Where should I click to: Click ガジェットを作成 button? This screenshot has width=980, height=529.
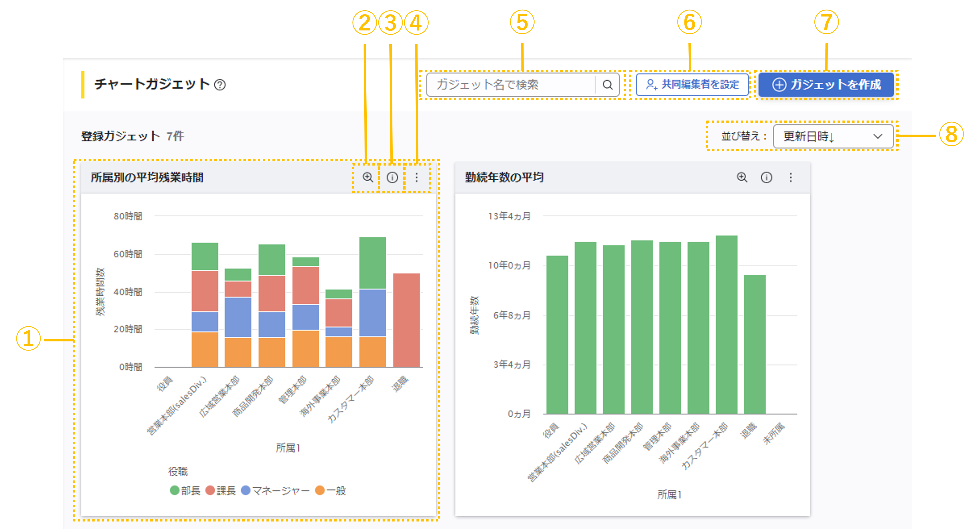(x=826, y=84)
